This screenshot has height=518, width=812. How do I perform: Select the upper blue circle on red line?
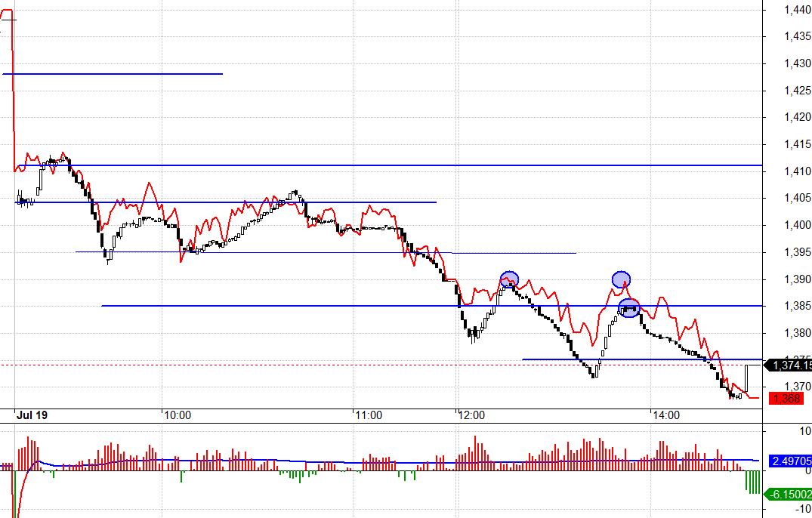[x=621, y=279]
